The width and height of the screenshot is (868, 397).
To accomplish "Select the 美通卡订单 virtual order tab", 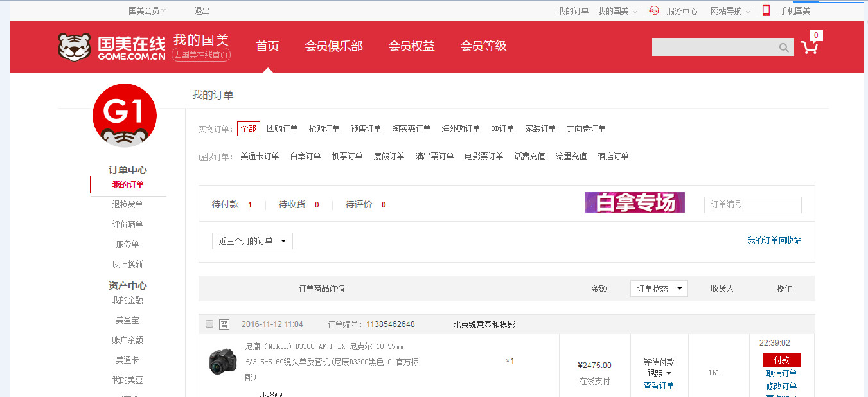I will [x=260, y=156].
